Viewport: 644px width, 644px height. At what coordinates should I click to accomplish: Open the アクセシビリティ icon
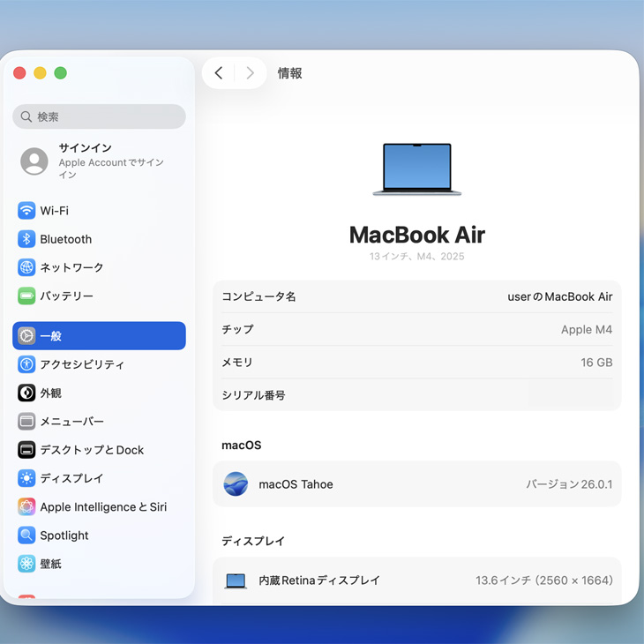(x=26, y=364)
